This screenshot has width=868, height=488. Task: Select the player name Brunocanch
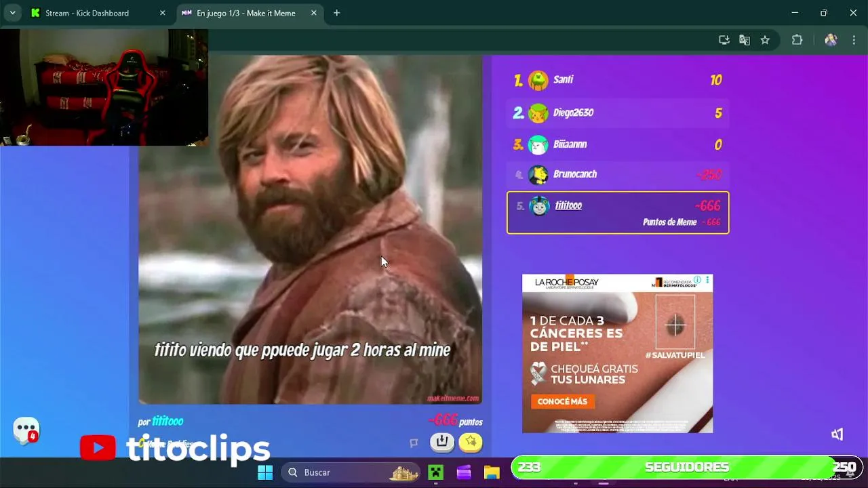click(x=575, y=174)
